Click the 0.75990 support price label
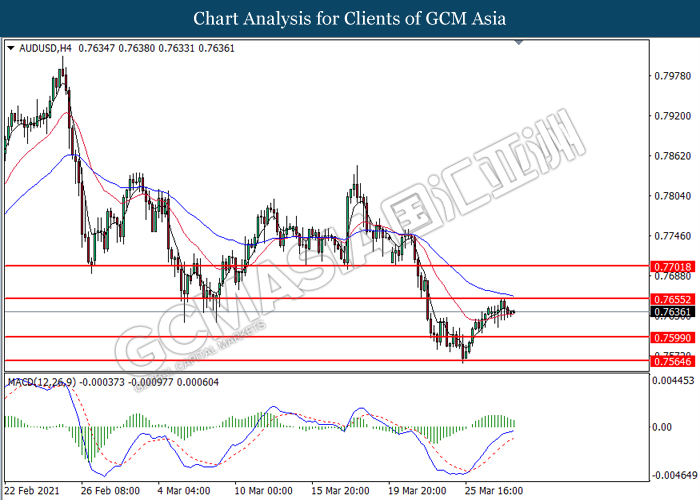700x500 pixels. pos(673,338)
